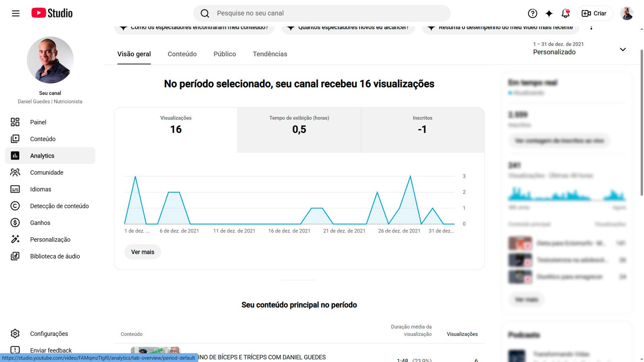Click the Visualizações column header
The width and height of the screenshot is (644, 362).
(x=462, y=334)
